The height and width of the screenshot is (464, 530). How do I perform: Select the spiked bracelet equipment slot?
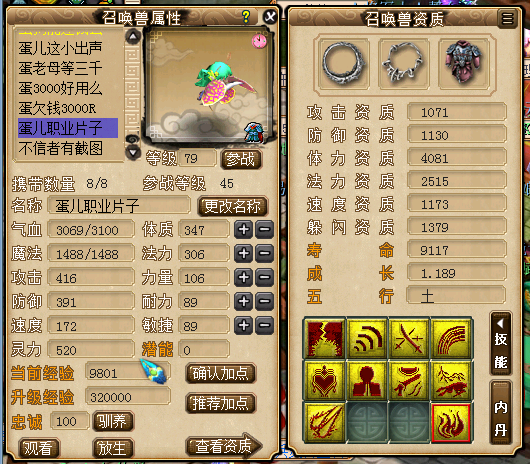(x=403, y=64)
